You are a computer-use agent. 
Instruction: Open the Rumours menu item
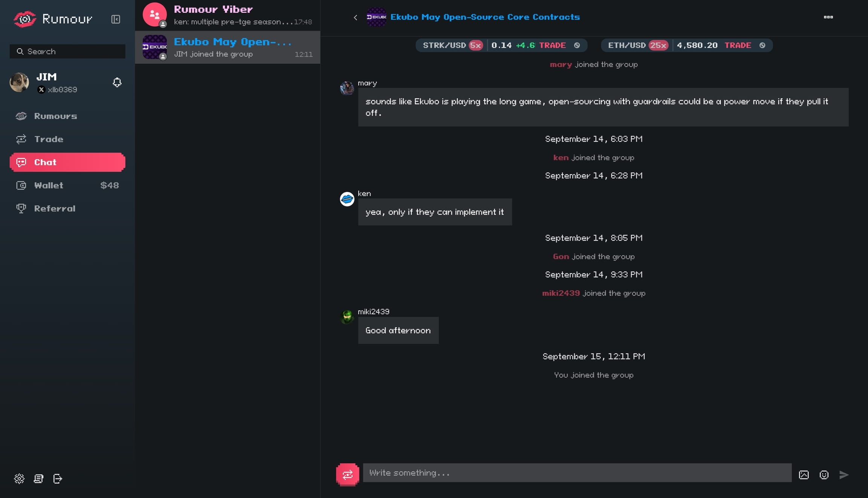click(x=55, y=116)
